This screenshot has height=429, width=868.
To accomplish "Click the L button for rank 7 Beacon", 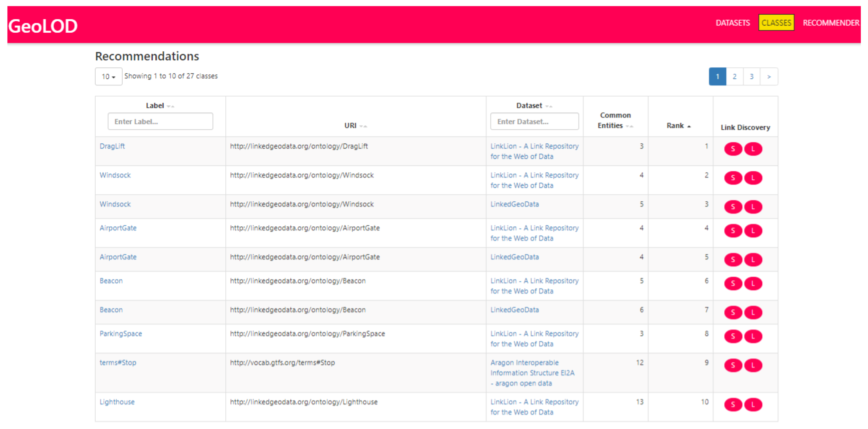I will (753, 312).
